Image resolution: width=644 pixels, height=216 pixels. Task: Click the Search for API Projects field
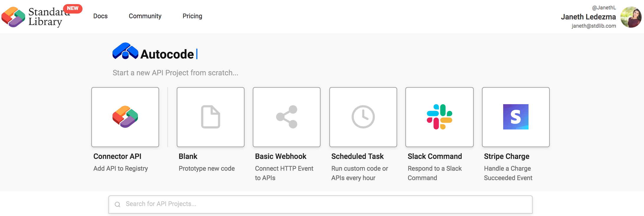point(321,205)
